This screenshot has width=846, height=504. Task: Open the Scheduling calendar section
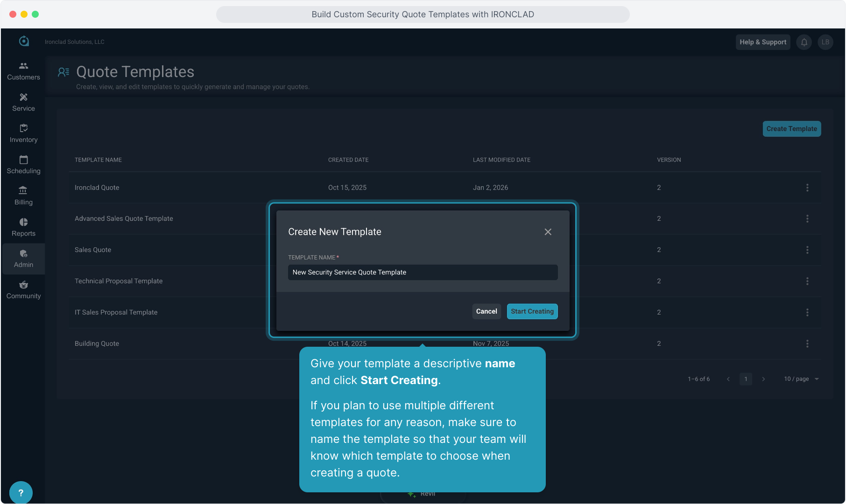point(23,165)
